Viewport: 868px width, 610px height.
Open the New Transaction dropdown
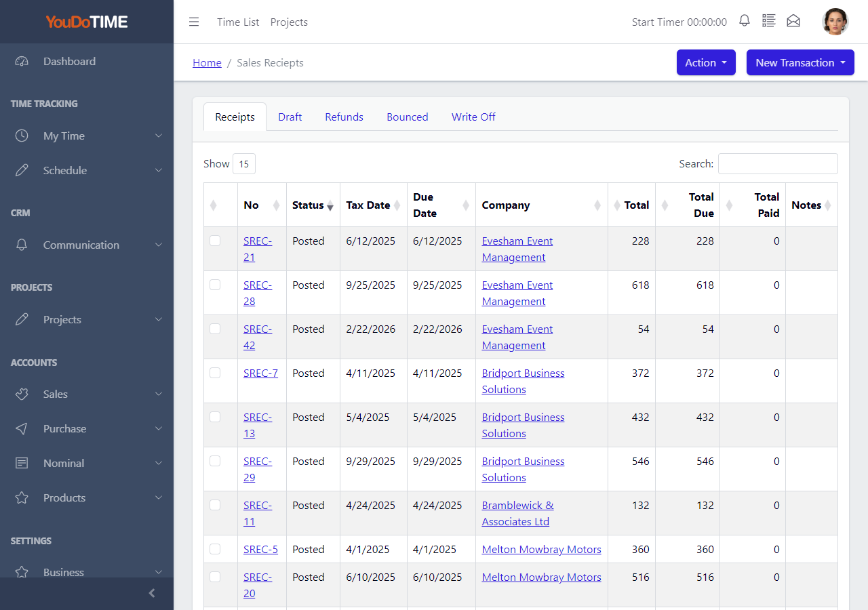pyautogui.click(x=800, y=62)
